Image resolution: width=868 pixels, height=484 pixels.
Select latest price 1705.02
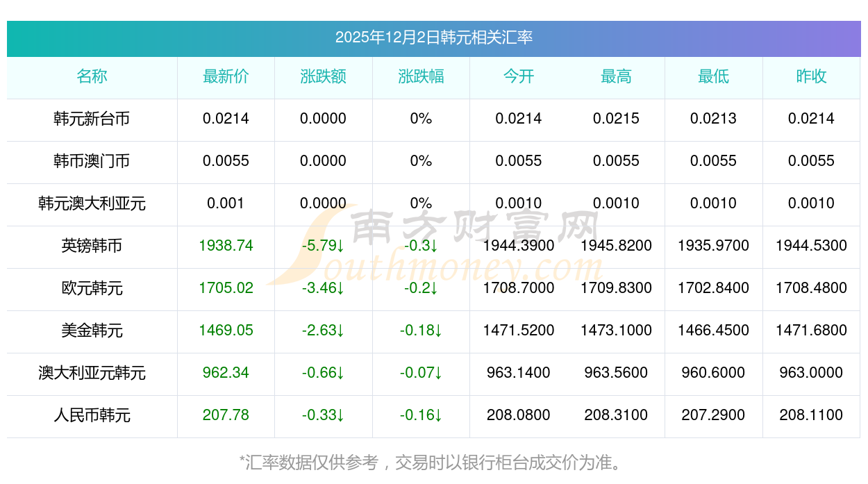point(226,288)
